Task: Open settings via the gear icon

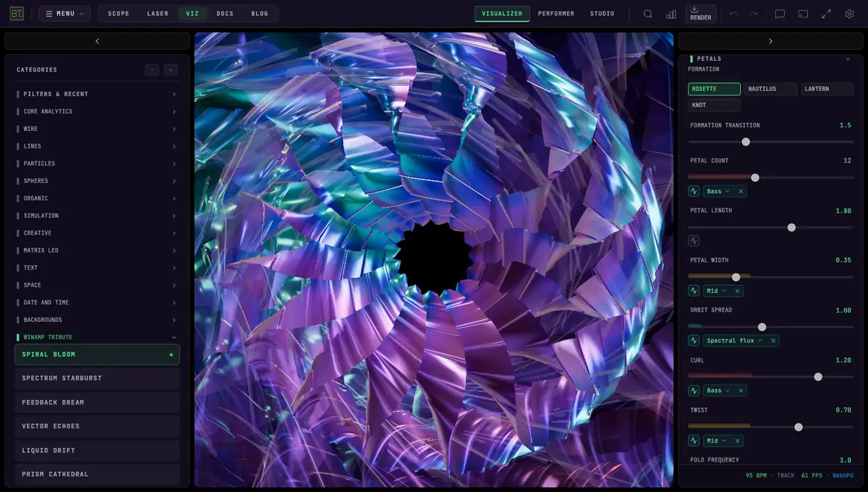Action: coord(849,14)
